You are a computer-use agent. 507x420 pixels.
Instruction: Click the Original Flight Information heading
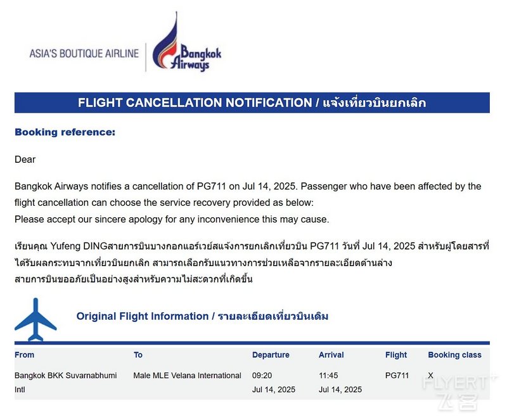point(202,316)
